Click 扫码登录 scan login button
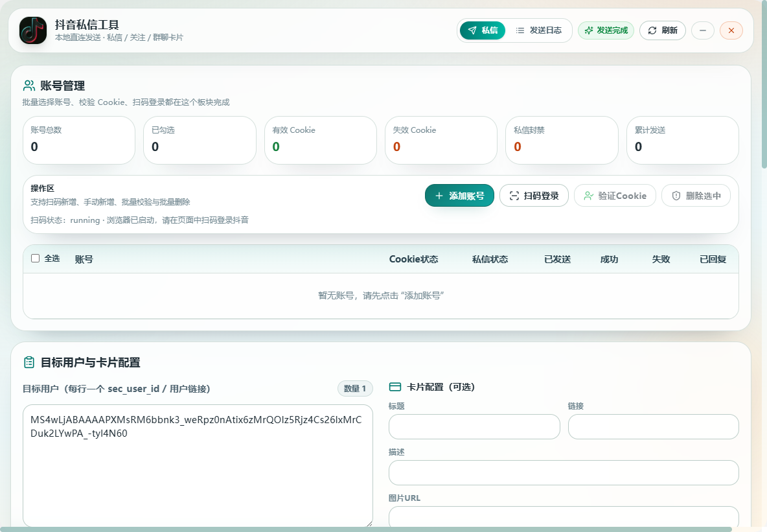 point(534,196)
